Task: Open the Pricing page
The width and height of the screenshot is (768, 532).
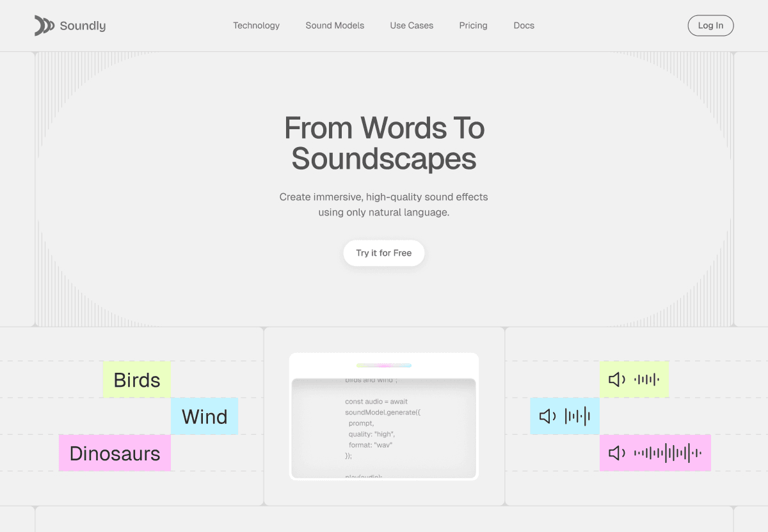Action: point(473,26)
